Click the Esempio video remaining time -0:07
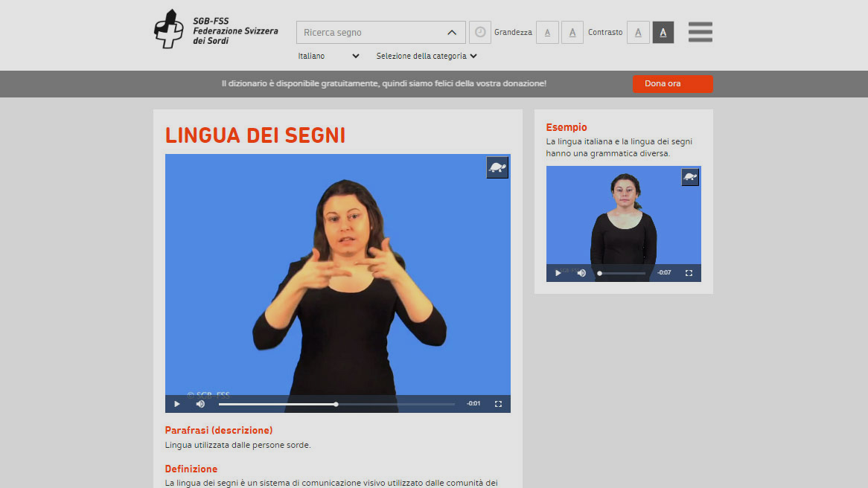This screenshot has height=488, width=868. 664,272
